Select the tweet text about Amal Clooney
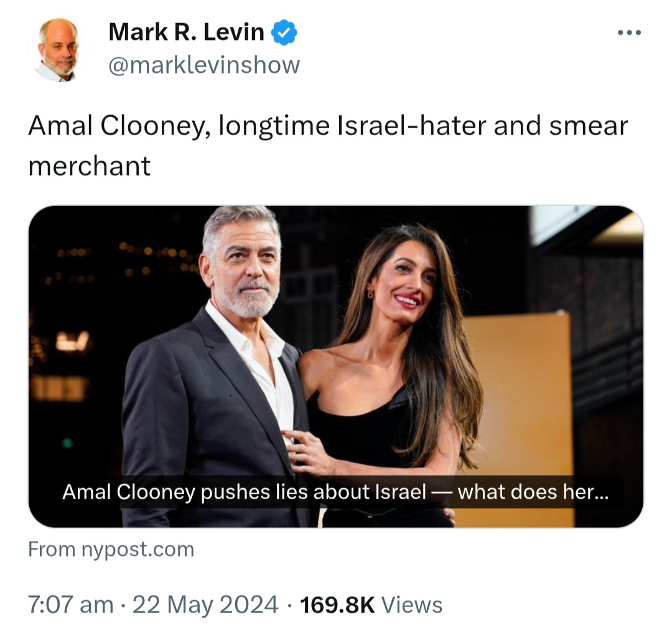Image resolution: width=672 pixels, height=630 pixels. 328,145
